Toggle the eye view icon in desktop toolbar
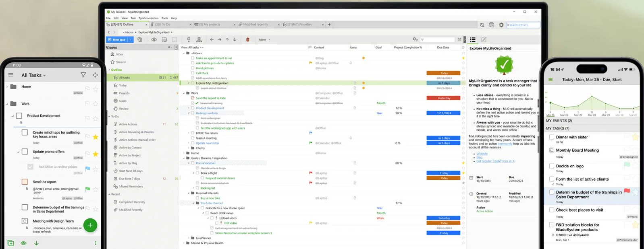The image size is (644, 249). pyautogui.click(x=154, y=40)
